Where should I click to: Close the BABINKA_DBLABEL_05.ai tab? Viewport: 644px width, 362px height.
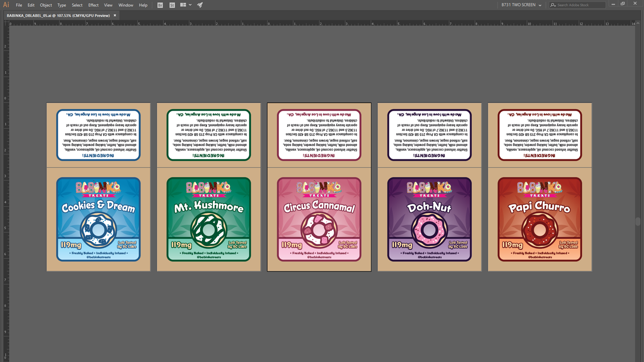coord(115,15)
